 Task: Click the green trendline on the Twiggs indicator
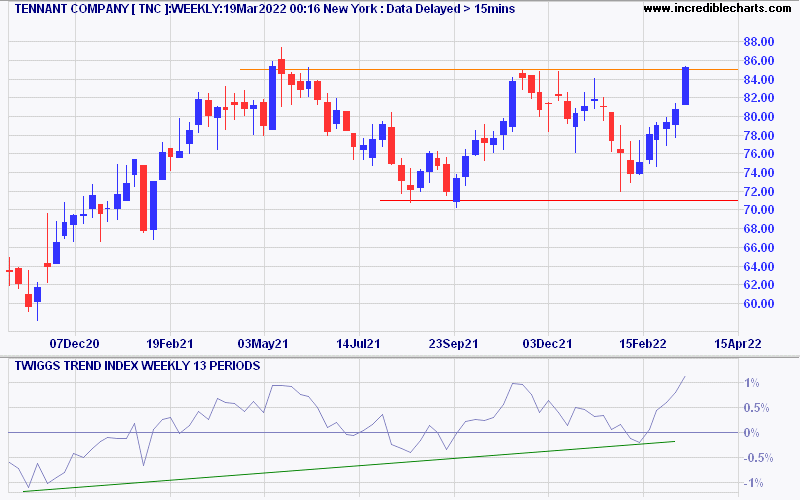(349, 466)
